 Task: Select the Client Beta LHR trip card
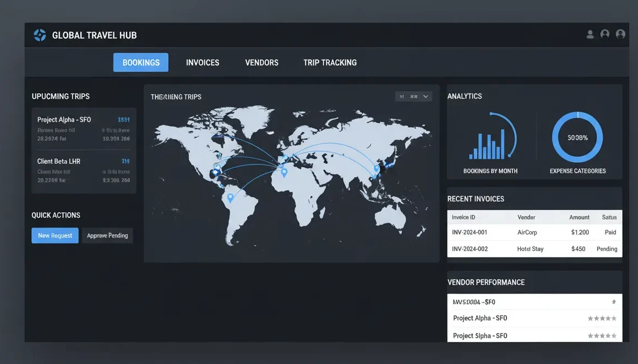click(x=83, y=170)
